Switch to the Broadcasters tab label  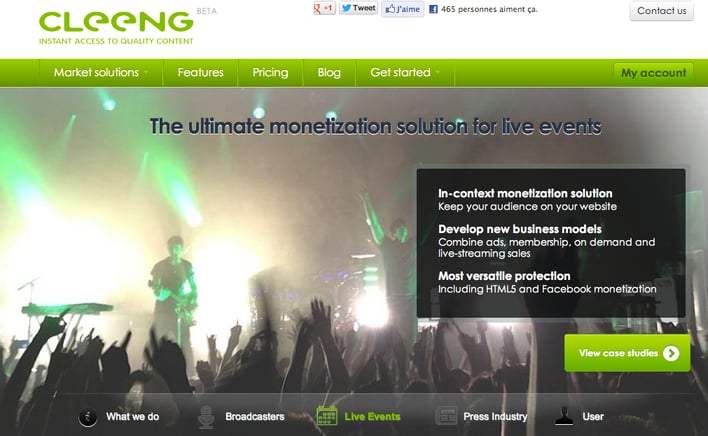coord(255,417)
